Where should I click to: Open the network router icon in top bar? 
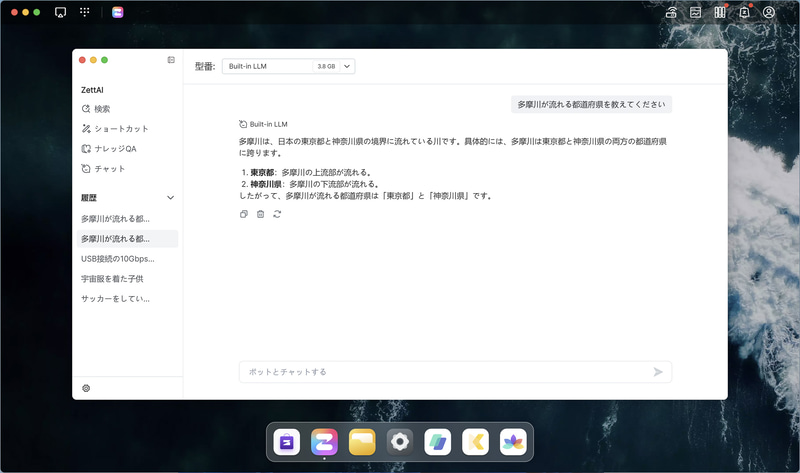pos(671,12)
